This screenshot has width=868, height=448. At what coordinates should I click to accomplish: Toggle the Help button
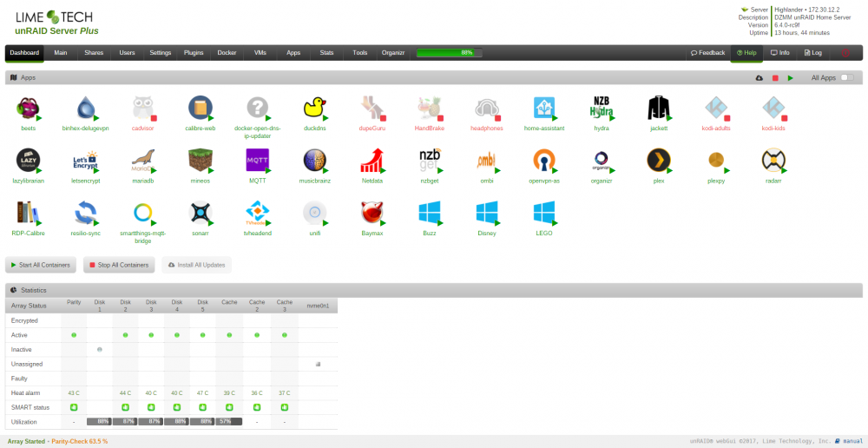[x=746, y=53]
